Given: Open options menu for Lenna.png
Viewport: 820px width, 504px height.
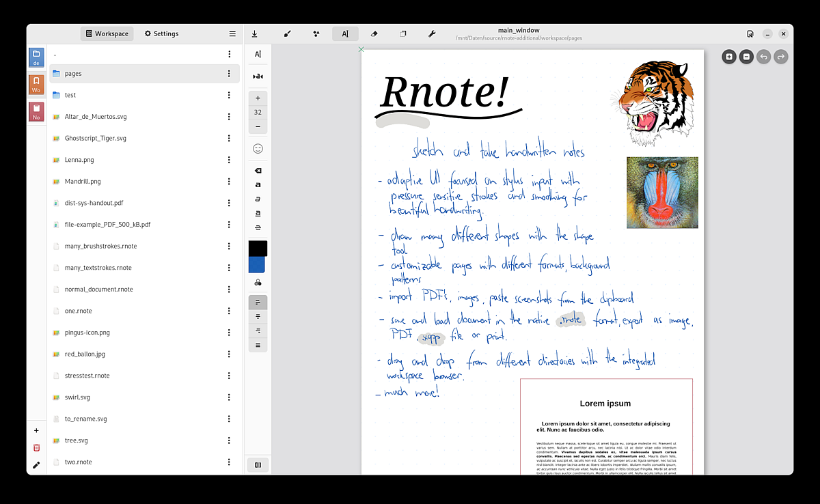Looking at the screenshot, I should tap(229, 160).
